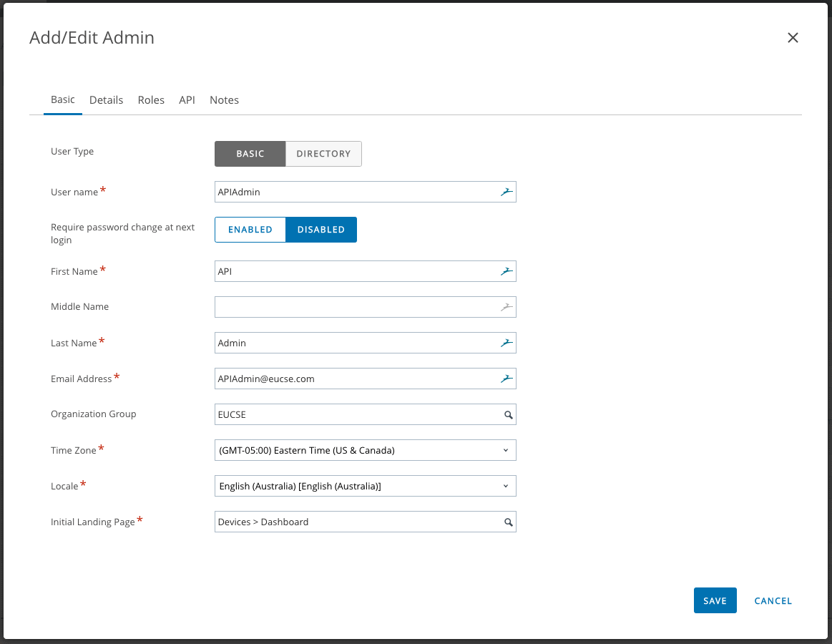Go to the Notes tab

click(224, 99)
